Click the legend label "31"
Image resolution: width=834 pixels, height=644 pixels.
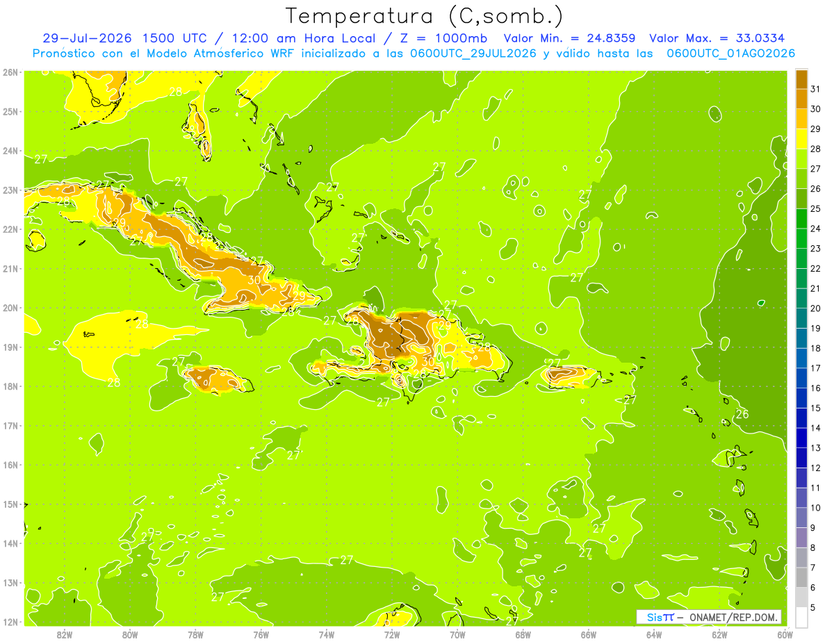[815, 89]
